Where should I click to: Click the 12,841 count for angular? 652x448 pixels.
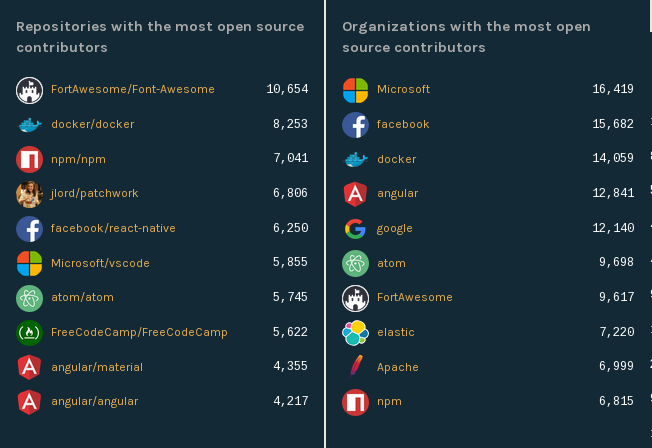(613, 193)
